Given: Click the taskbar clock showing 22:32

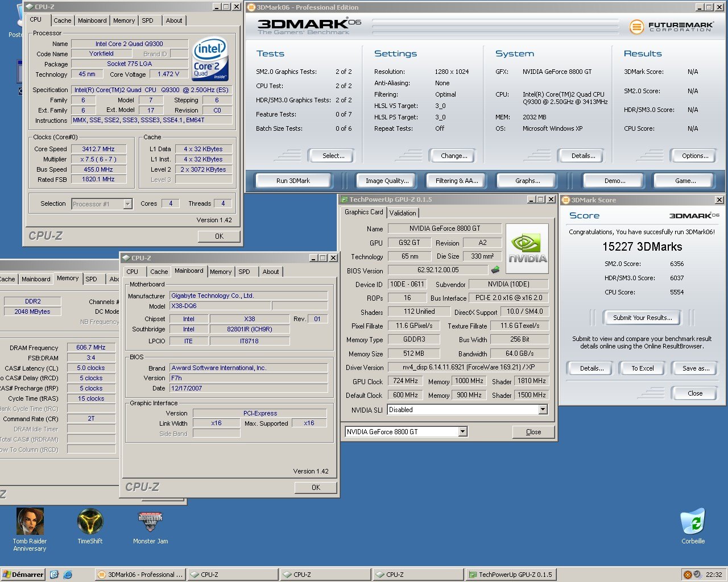Looking at the screenshot, I should pyautogui.click(x=714, y=575).
